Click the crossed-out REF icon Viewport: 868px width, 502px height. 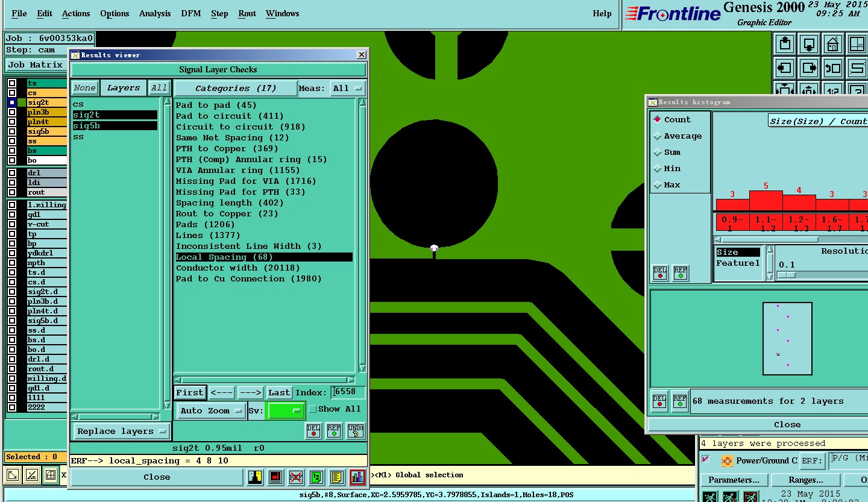296,477
